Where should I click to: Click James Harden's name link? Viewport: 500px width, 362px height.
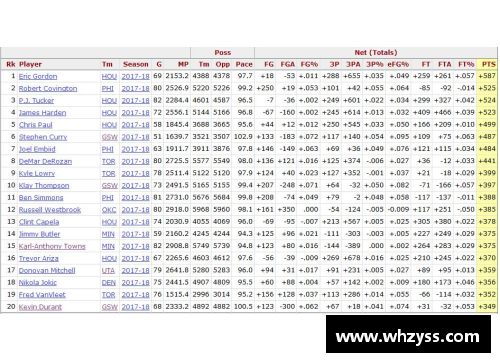coord(42,113)
